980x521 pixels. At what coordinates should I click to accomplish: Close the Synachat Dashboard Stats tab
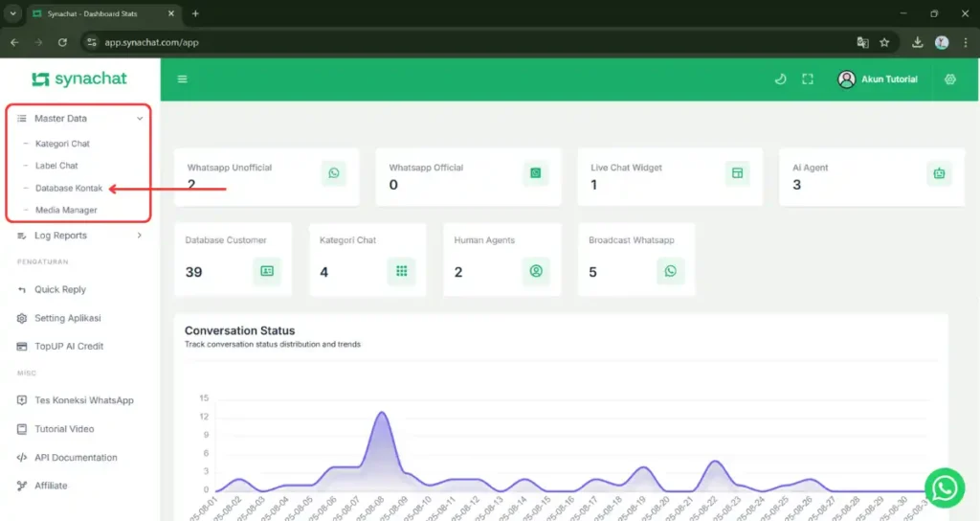171,13
